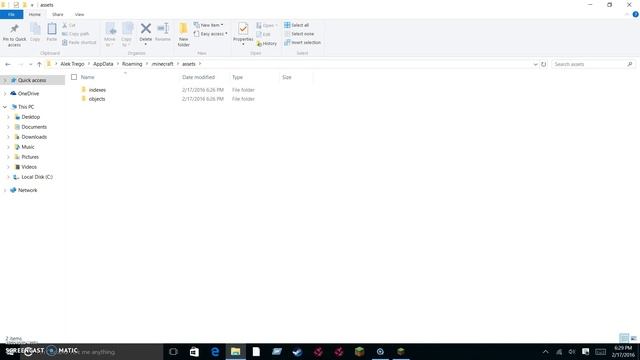
Task: Select Documents in the navigation pane
Action: coord(34,127)
